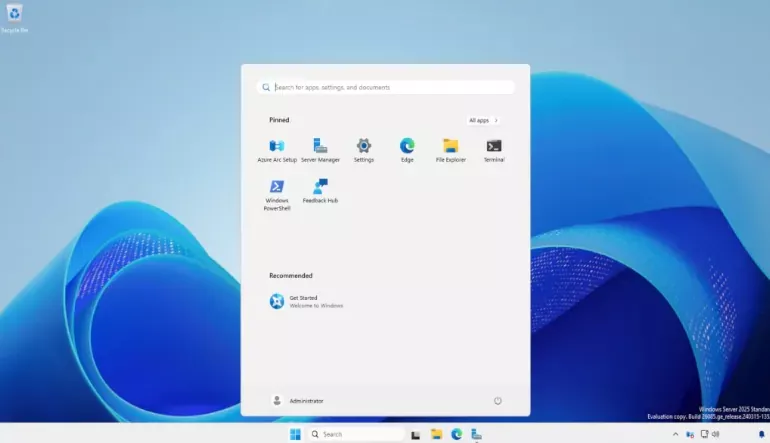
Task: Open Settings from pinned apps
Action: tap(364, 150)
